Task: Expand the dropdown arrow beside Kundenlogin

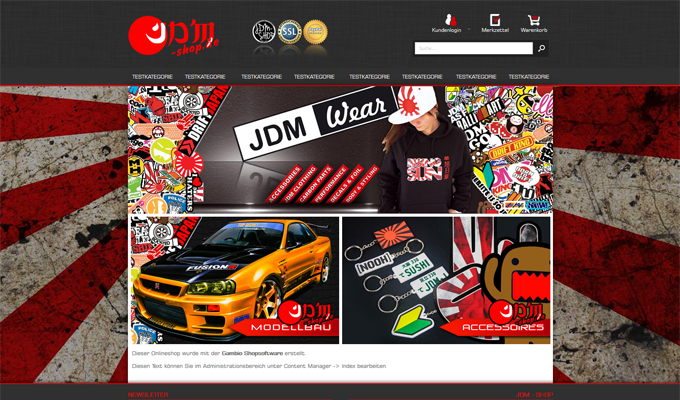Action: (x=469, y=30)
